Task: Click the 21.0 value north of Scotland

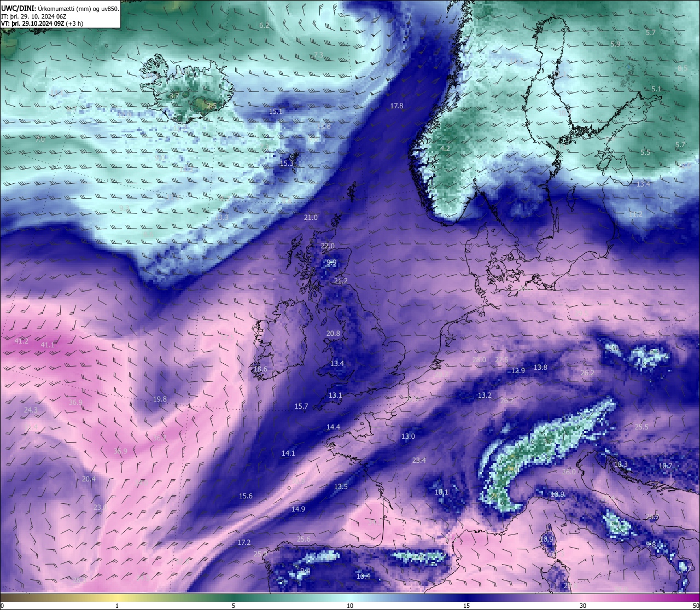Action: click(311, 217)
